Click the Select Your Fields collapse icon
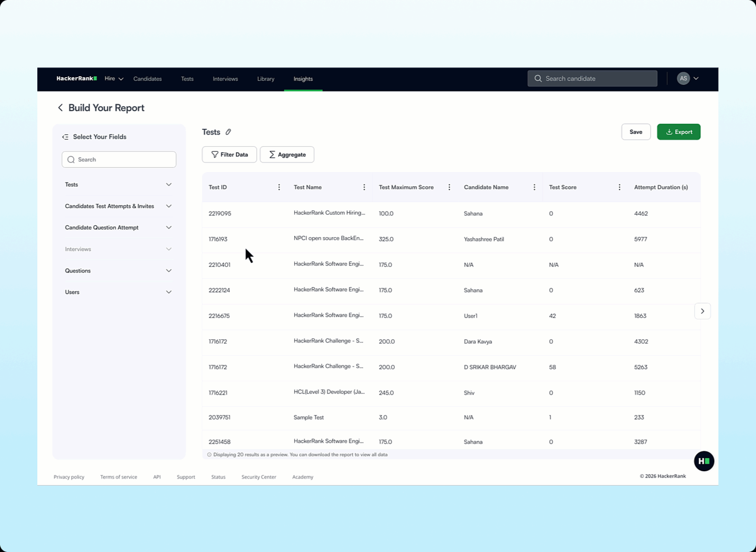Screen dimensions: 756x552 [65, 137]
